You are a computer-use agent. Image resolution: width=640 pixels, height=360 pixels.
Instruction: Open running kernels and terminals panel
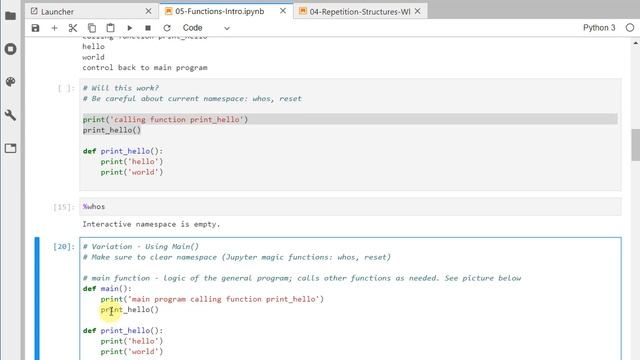click(10, 49)
